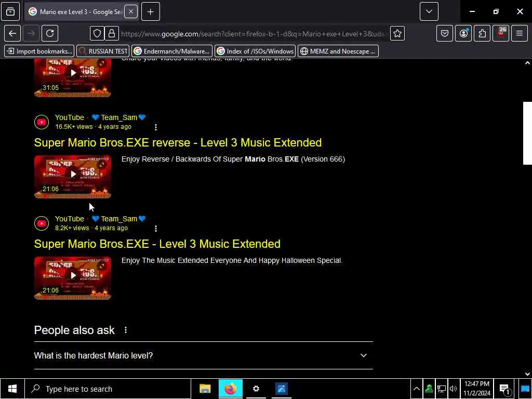Click the vertical scrollbar thumb
The image size is (532, 399).
527,133
